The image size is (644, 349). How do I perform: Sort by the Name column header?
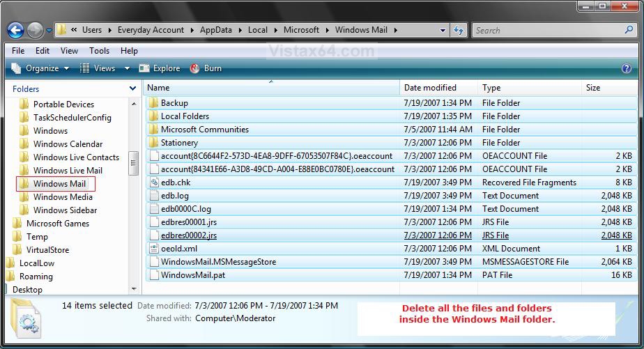[272, 88]
